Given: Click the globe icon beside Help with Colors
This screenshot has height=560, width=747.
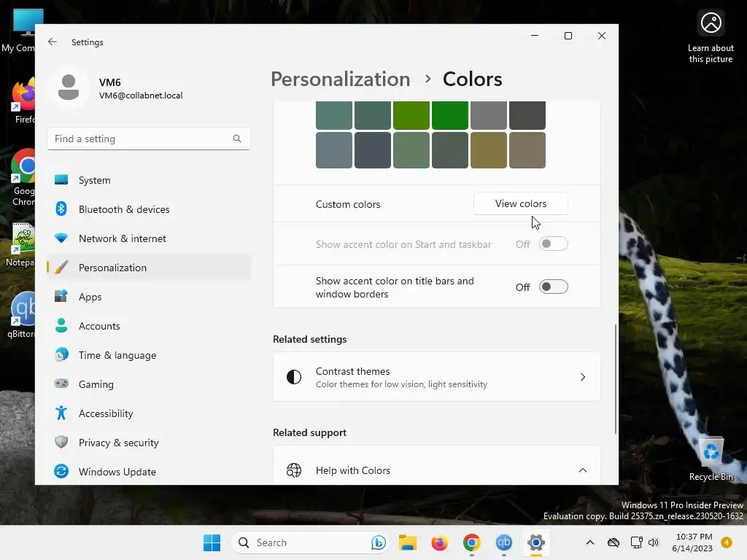Looking at the screenshot, I should 294,470.
